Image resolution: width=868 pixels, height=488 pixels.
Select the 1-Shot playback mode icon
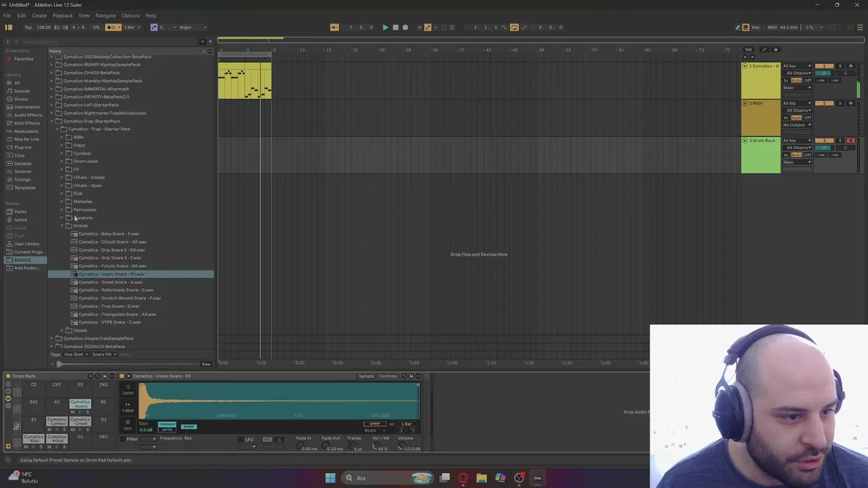[x=127, y=407]
